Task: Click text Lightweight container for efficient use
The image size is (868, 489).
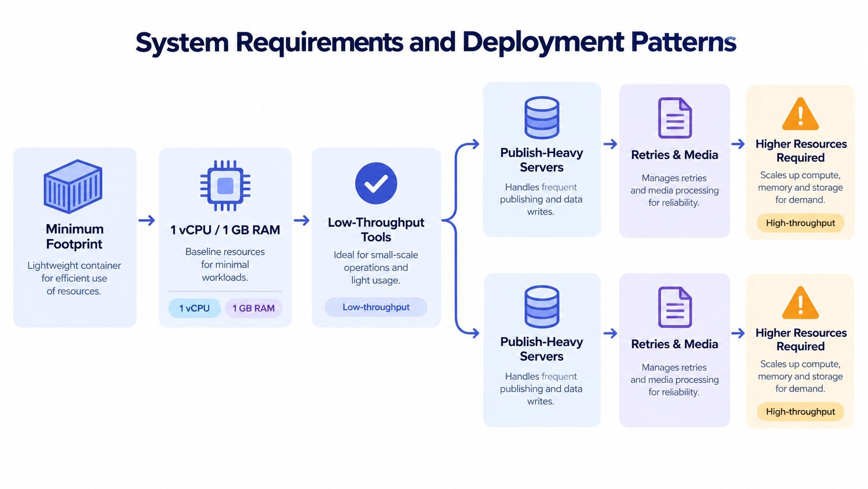Action: coord(74,272)
